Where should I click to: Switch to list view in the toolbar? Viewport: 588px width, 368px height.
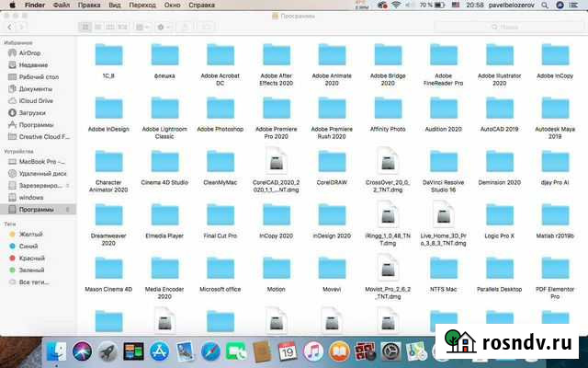[97, 28]
